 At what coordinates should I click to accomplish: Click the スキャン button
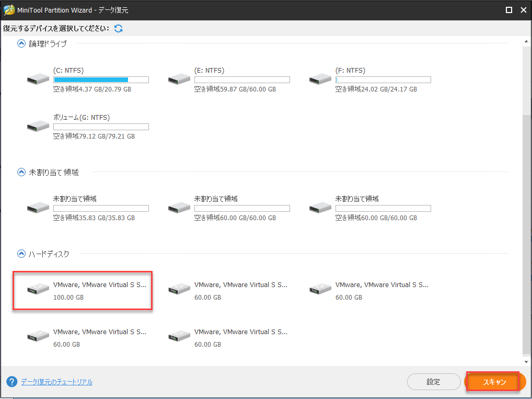pyautogui.click(x=494, y=382)
